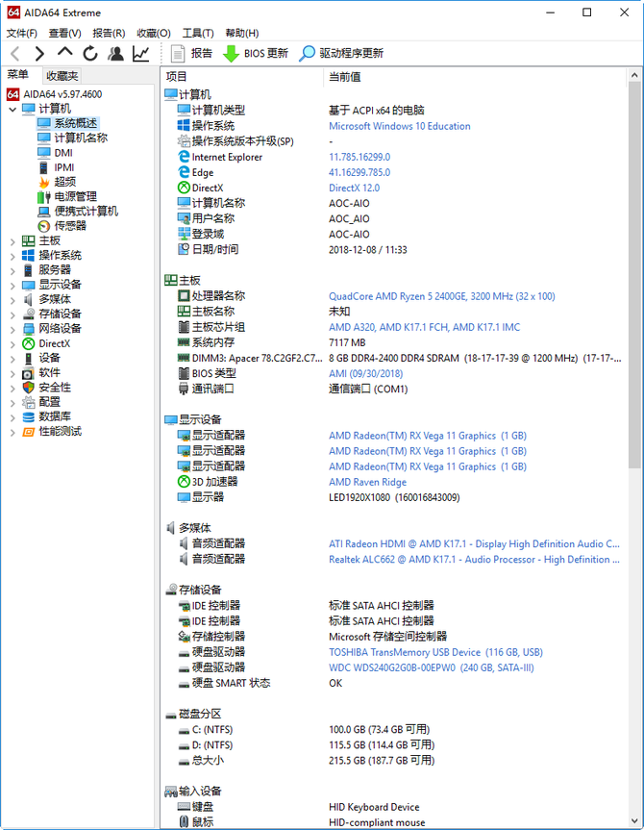Switch to the 收藏夹 tab
This screenshot has height=830, width=644.
click(x=62, y=76)
